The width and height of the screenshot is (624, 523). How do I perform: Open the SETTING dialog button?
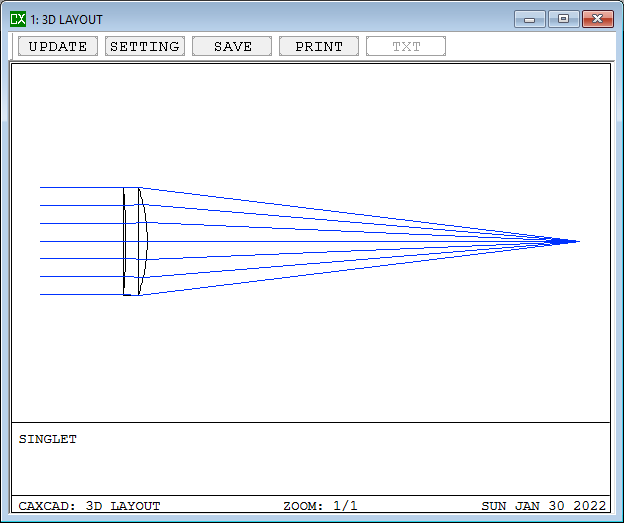pyautogui.click(x=145, y=46)
